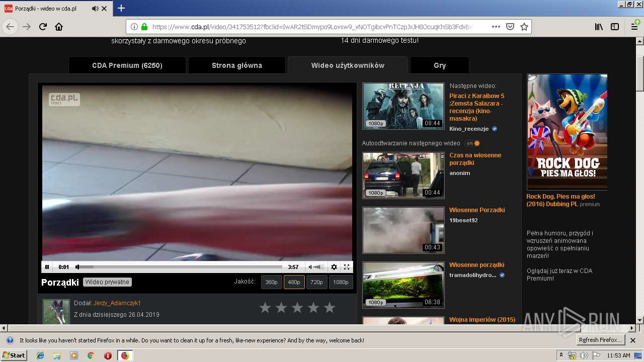
Task: Select 1080p video quality
Action: (x=341, y=282)
